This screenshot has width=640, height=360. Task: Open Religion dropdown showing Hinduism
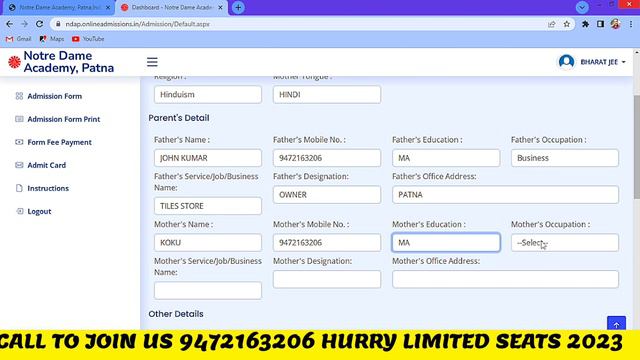(208, 94)
